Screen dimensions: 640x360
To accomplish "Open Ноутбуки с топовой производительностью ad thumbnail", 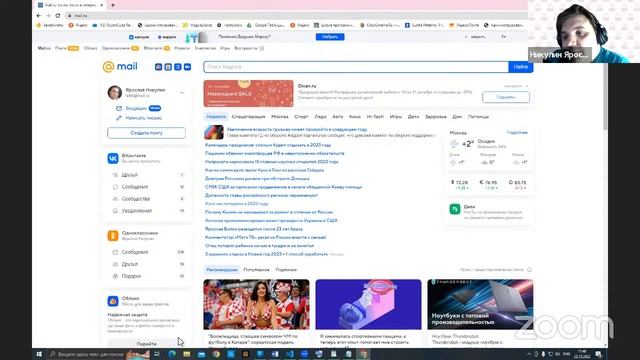I will click(480, 304).
